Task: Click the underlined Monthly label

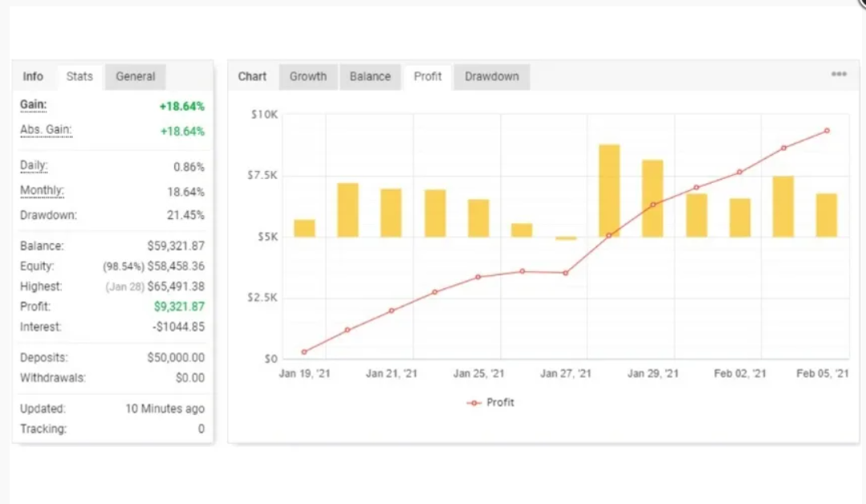Action: [42, 191]
